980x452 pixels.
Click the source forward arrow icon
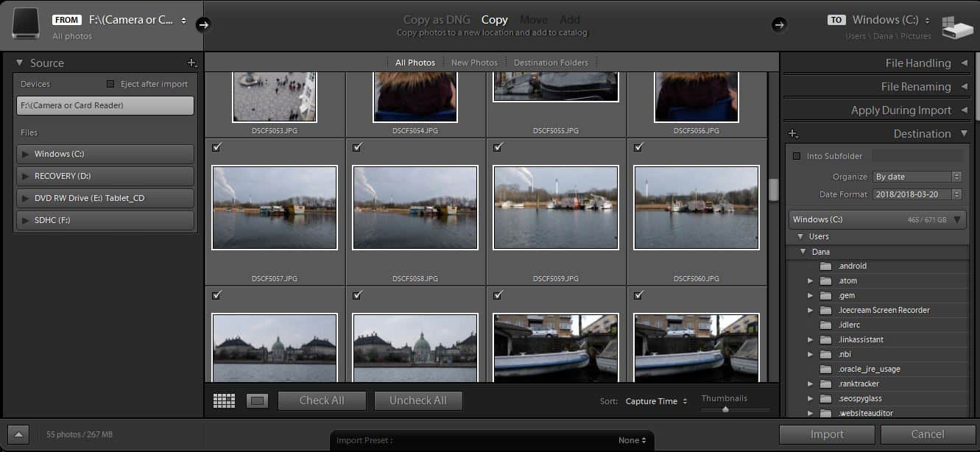coord(204,25)
